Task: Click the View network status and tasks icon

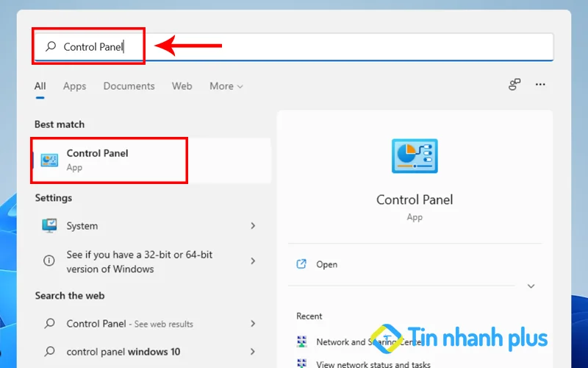Action: tap(301, 363)
